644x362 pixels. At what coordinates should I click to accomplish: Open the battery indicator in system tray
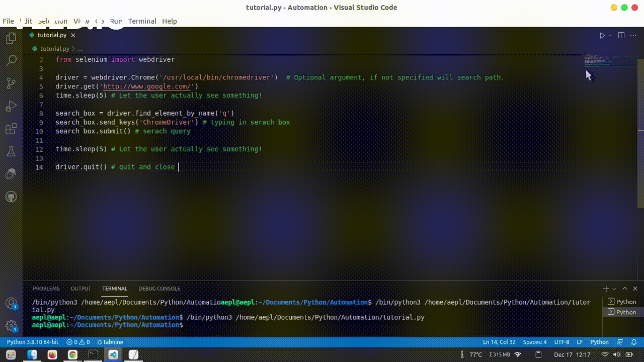pyautogui.click(x=628, y=354)
